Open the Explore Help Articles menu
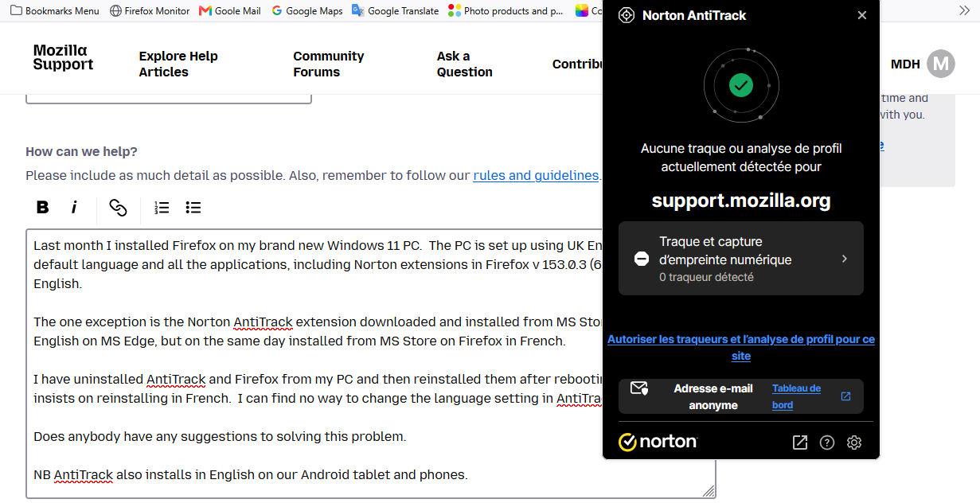The image size is (980, 503). click(178, 64)
